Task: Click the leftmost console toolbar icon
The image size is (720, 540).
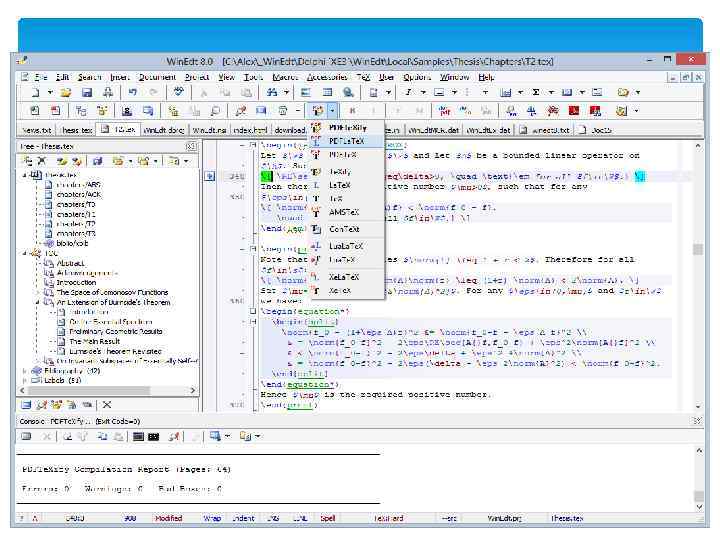Action: [x=26, y=436]
